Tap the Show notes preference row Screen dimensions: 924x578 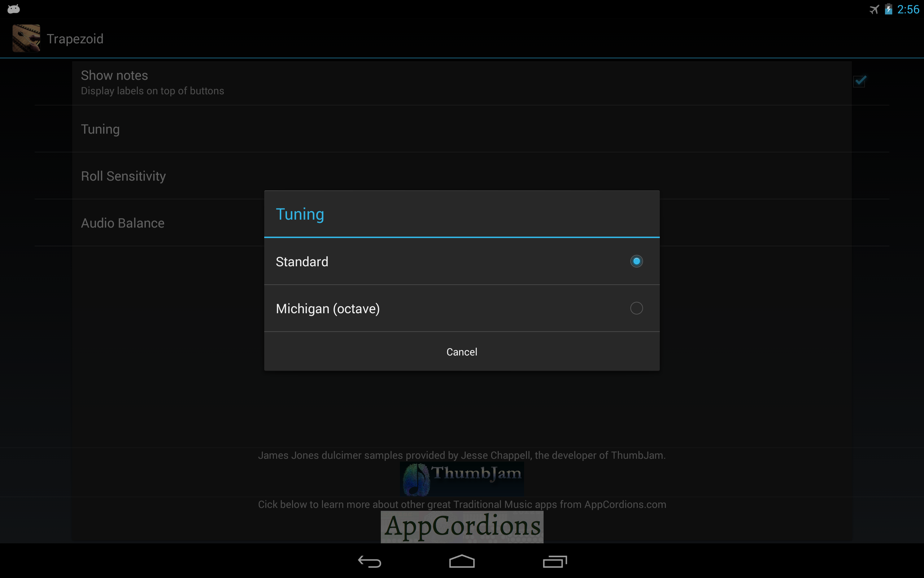(x=462, y=83)
